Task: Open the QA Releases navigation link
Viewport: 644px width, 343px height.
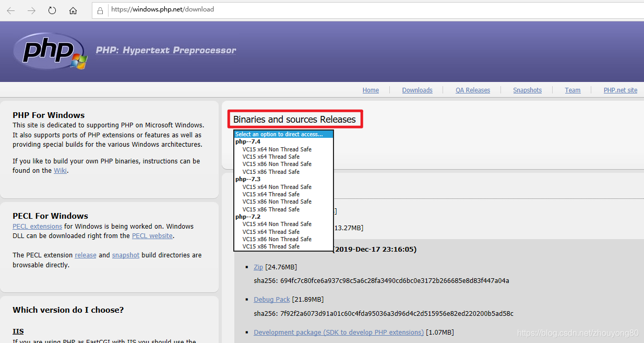Action: [x=473, y=90]
